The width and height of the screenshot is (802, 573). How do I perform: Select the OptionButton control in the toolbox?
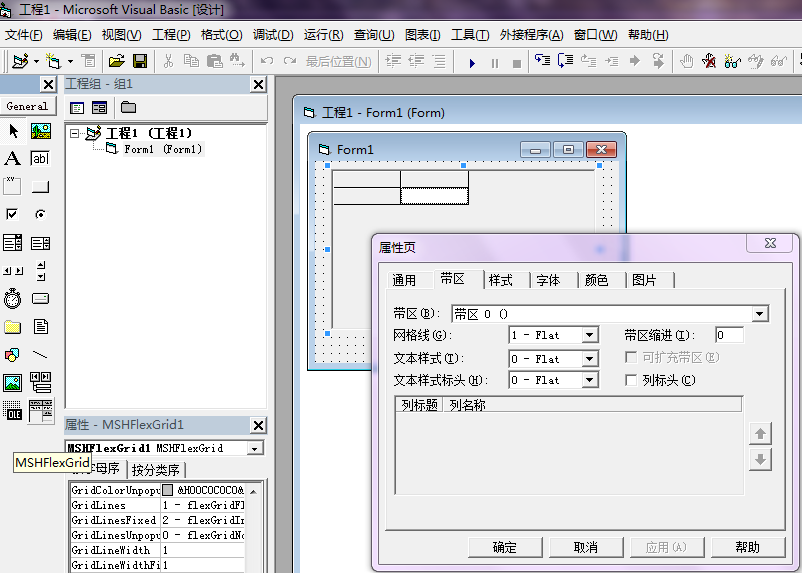point(40,214)
